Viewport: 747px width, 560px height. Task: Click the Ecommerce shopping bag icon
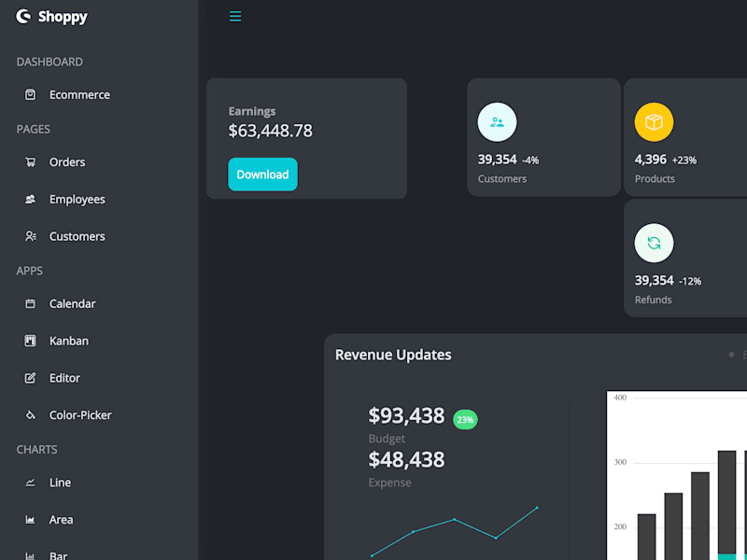[x=30, y=95]
